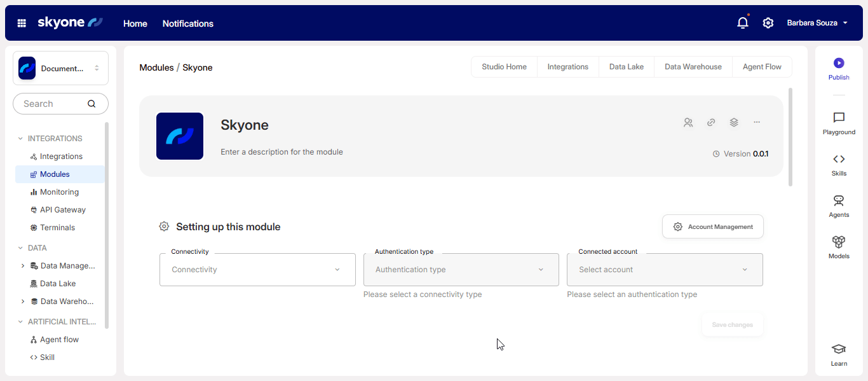Select the Agent Flow tab
This screenshot has width=868, height=381.
coord(762,67)
